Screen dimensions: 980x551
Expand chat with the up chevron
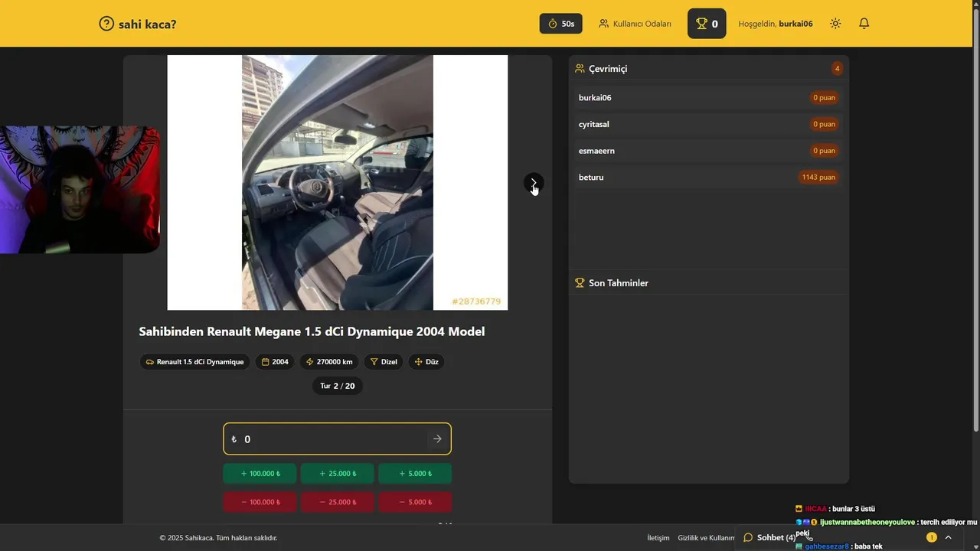pos(948,537)
